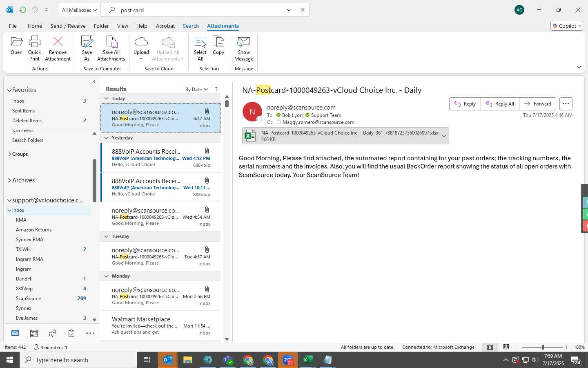Select the 888Voip folder
The height and width of the screenshot is (368, 588).
(x=24, y=289)
